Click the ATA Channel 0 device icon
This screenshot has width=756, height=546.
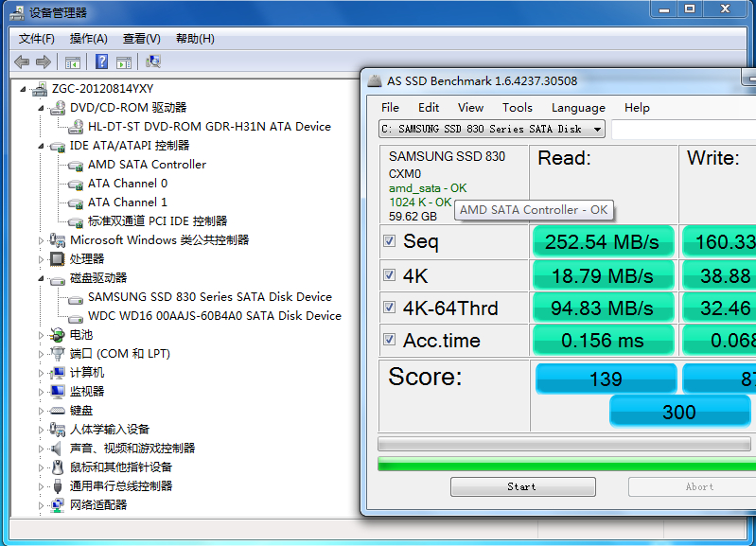76,185
